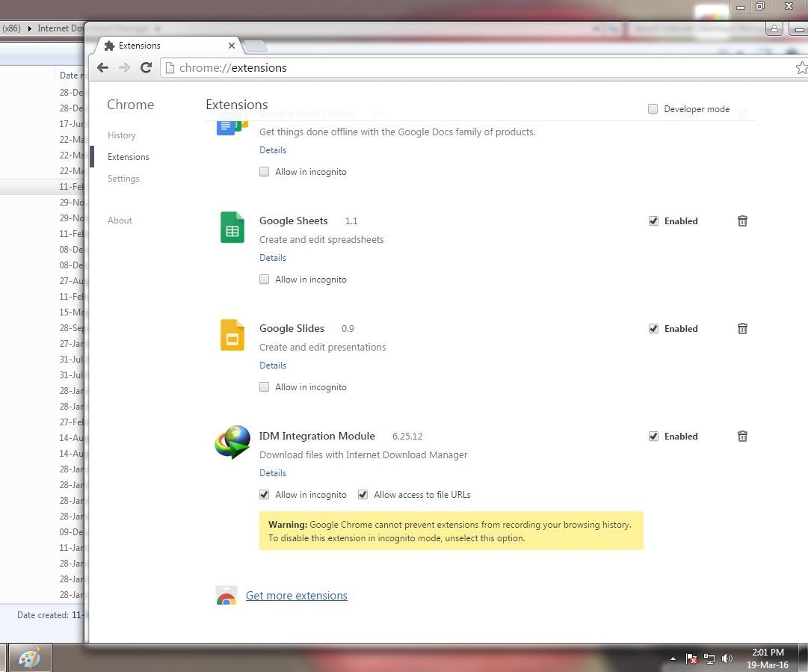Click the Get more extensions link

point(296,595)
